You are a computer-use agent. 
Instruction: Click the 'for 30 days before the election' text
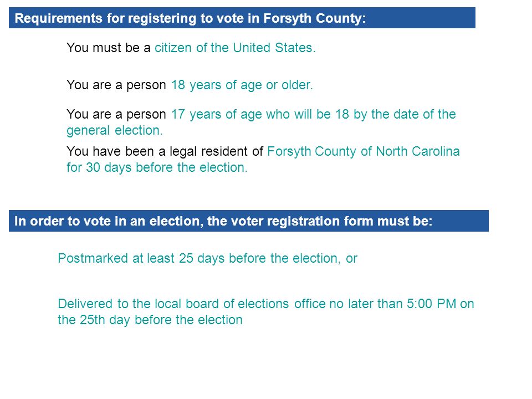pos(157,167)
